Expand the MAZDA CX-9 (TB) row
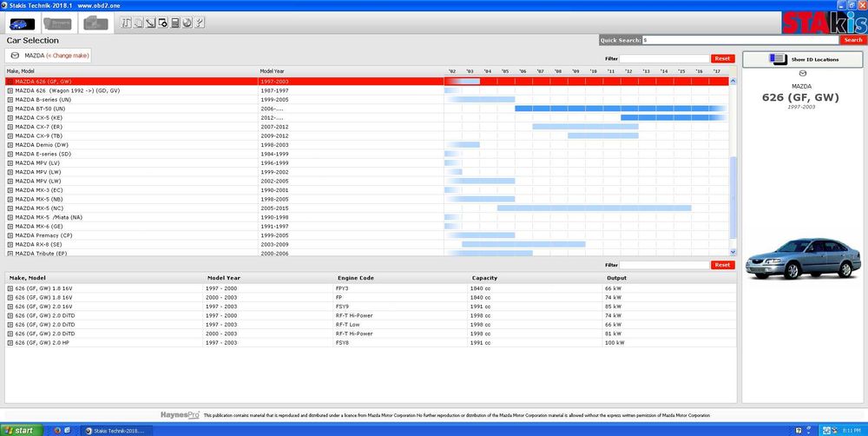The width and height of the screenshot is (868, 436). click(10, 135)
